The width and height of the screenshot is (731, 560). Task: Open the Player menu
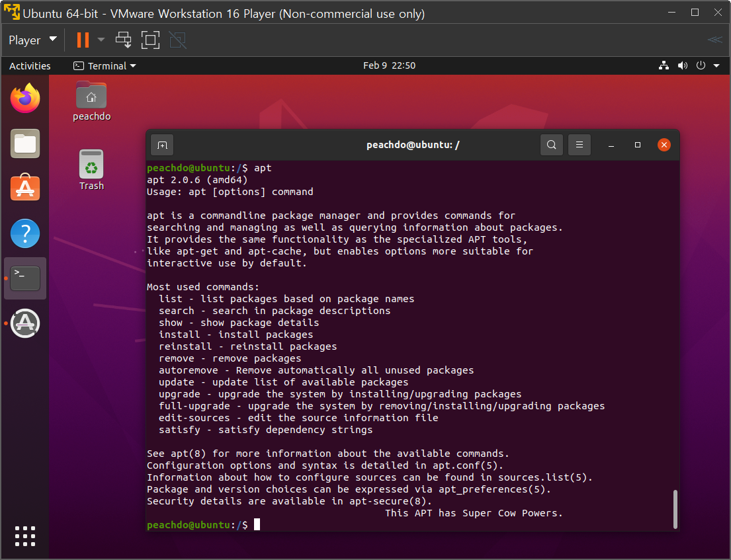32,40
